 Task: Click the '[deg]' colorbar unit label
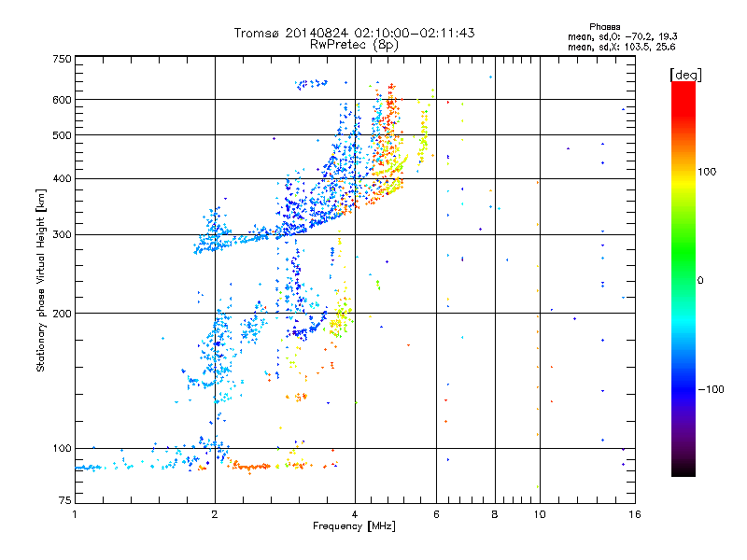pyautogui.click(x=685, y=75)
